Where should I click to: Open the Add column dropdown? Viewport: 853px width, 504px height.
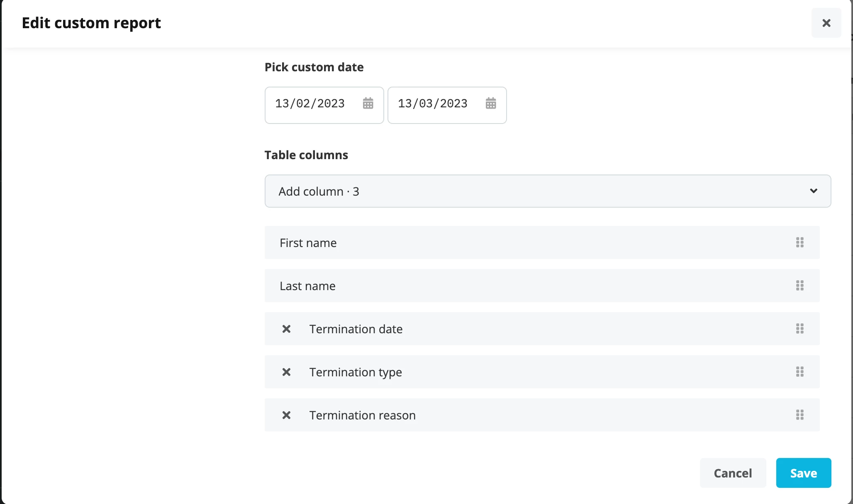point(548,191)
